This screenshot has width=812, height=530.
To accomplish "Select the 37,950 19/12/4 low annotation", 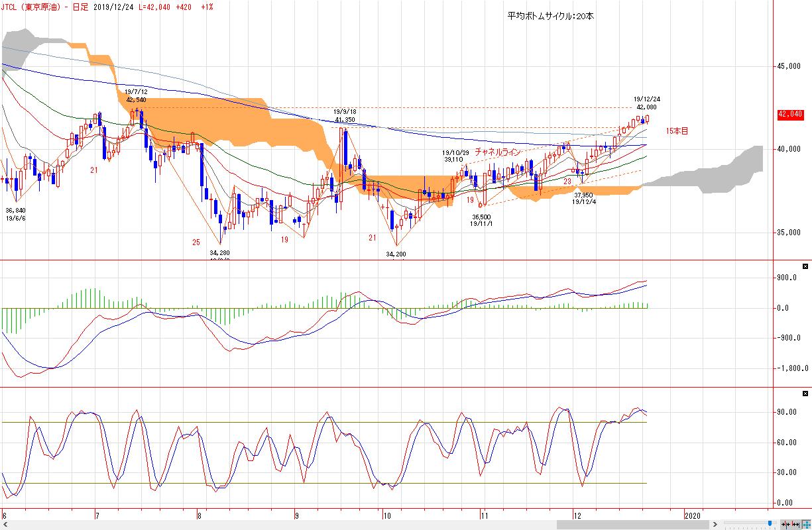I will point(583,199).
